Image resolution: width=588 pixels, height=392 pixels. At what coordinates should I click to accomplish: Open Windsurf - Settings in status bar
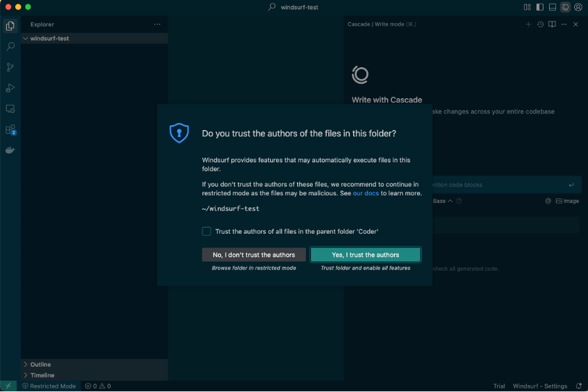pos(540,386)
